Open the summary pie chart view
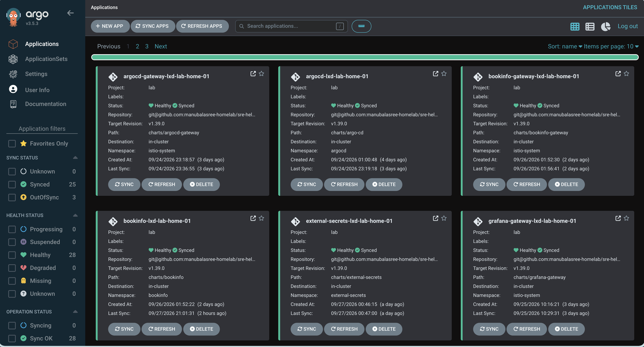The image size is (644, 347). click(606, 26)
